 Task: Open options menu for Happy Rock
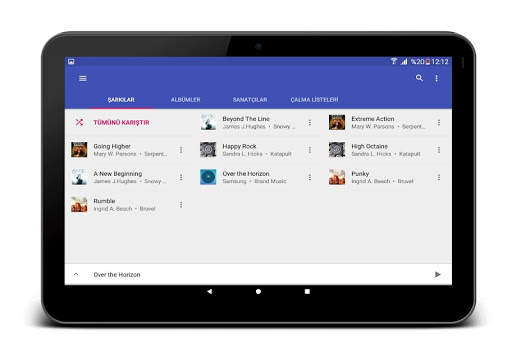click(310, 150)
